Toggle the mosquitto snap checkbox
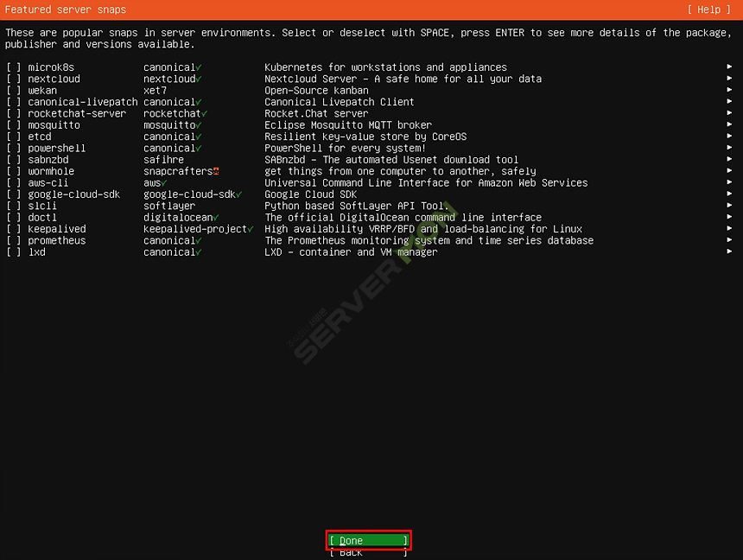Screen dimensions: 743x560 [14, 125]
